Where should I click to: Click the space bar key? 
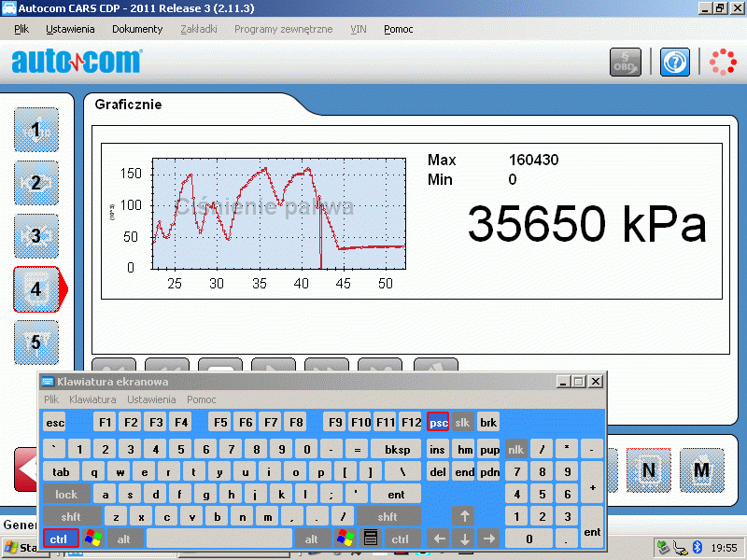[x=219, y=539]
